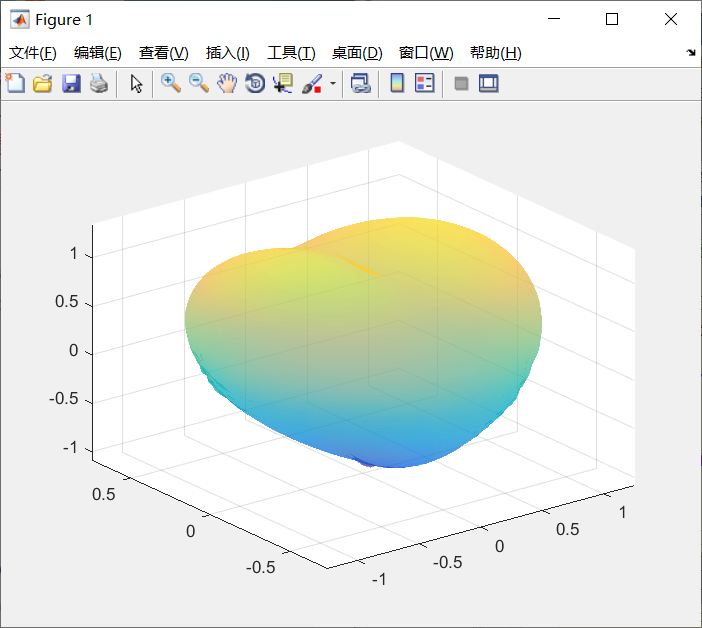Screen dimensions: 702x628
Task: Enable the Pan hand tool
Action: click(x=227, y=83)
